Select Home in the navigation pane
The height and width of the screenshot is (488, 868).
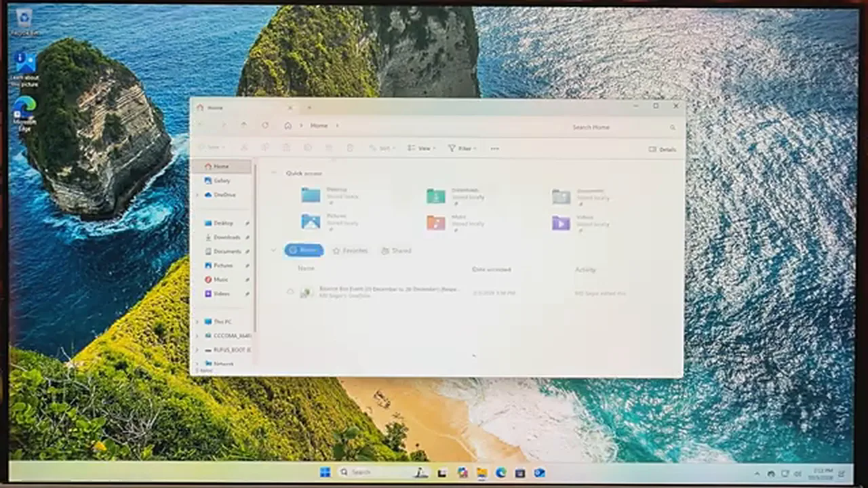222,166
